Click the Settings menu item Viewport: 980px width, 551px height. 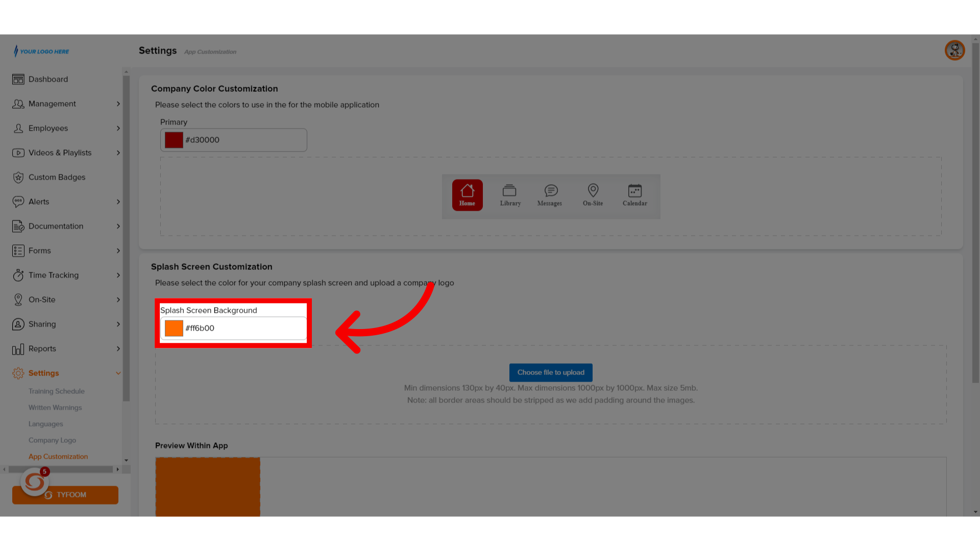point(44,373)
